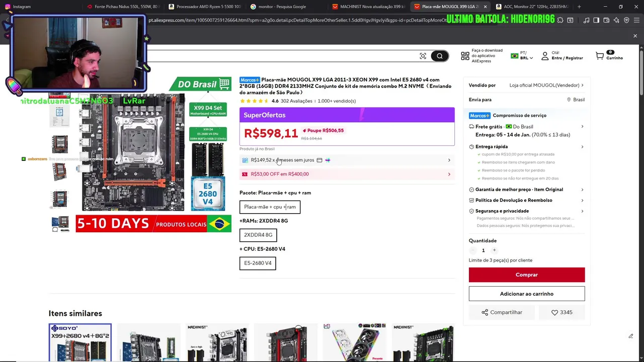
Task: Switch to MACHINIST Nova atualização X99 tab
Action: tap(368, 7)
